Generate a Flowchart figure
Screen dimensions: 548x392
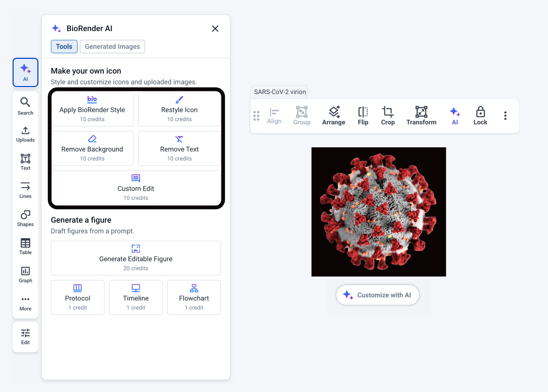(x=194, y=297)
